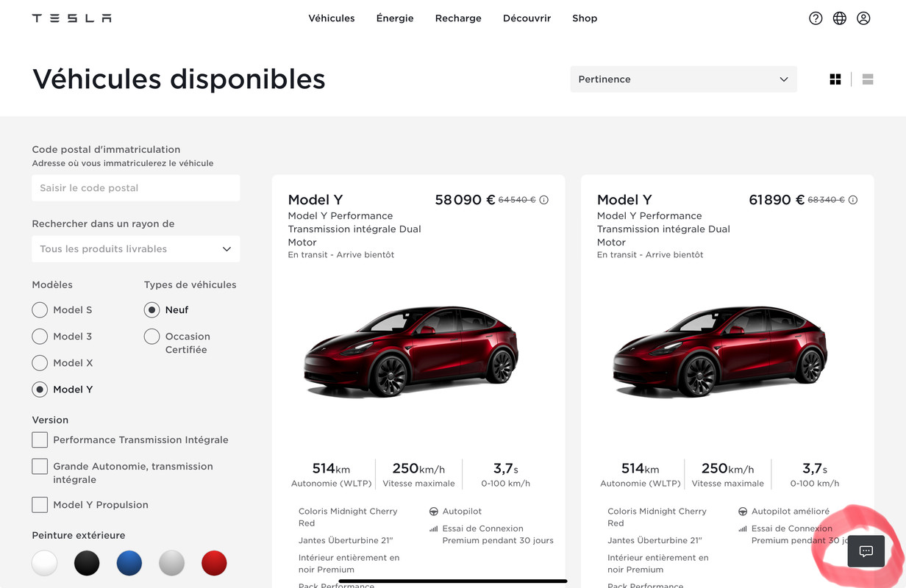The image size is (906, 588).
Task: Show price info for the 61 890 € car
Action: click(853, 200)
